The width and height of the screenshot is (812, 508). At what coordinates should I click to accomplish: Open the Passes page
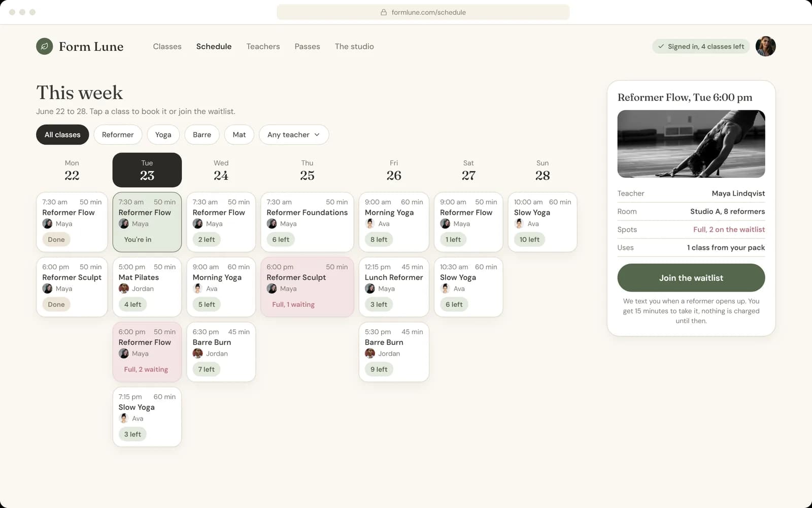307,46
